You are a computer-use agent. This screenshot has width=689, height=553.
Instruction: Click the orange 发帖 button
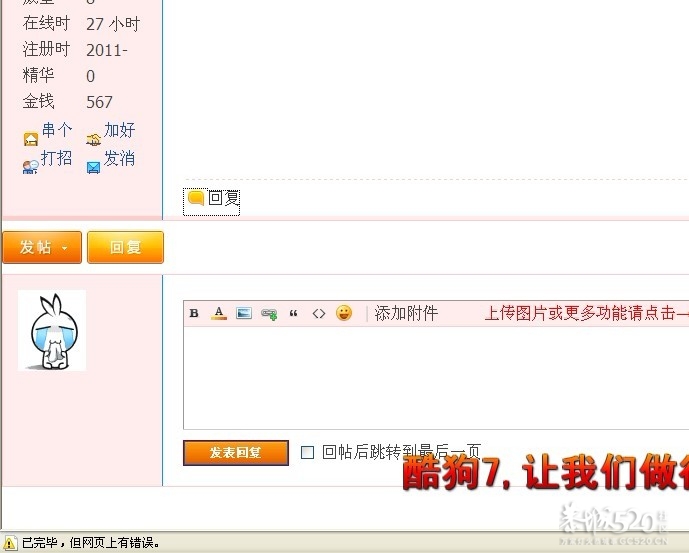point(42,247)
